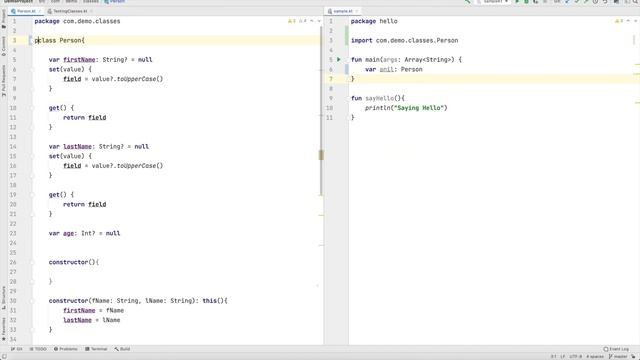The image size is (640, 360).
Task: Collapse firstName set(value) block fold
Action: [x=32, y=69]
